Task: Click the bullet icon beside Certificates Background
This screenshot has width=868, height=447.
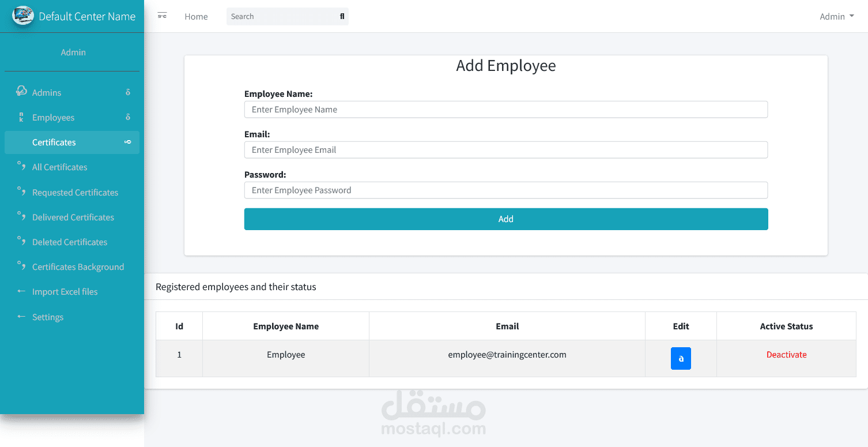Action: click(21, 266)
